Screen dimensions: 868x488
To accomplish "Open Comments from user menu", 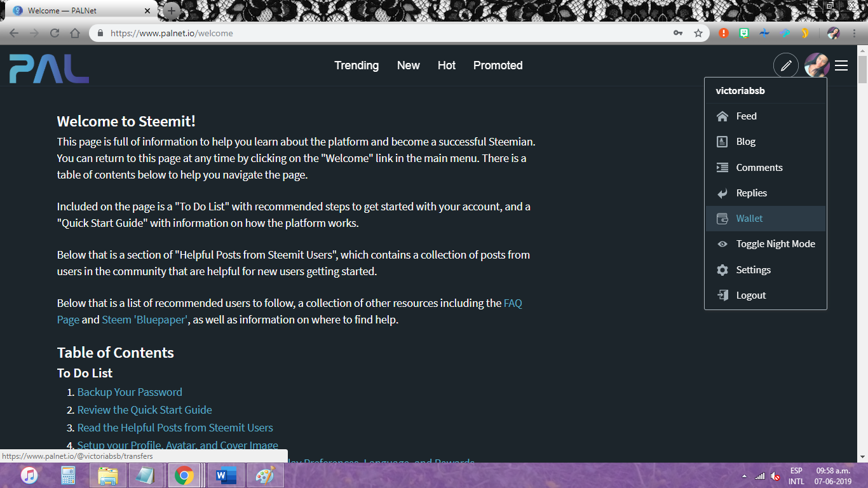I will (766, 168).
